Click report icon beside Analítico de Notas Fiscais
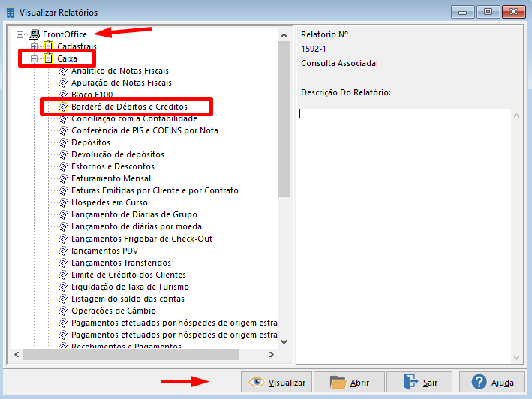532x399 pixels. (63, 70)
